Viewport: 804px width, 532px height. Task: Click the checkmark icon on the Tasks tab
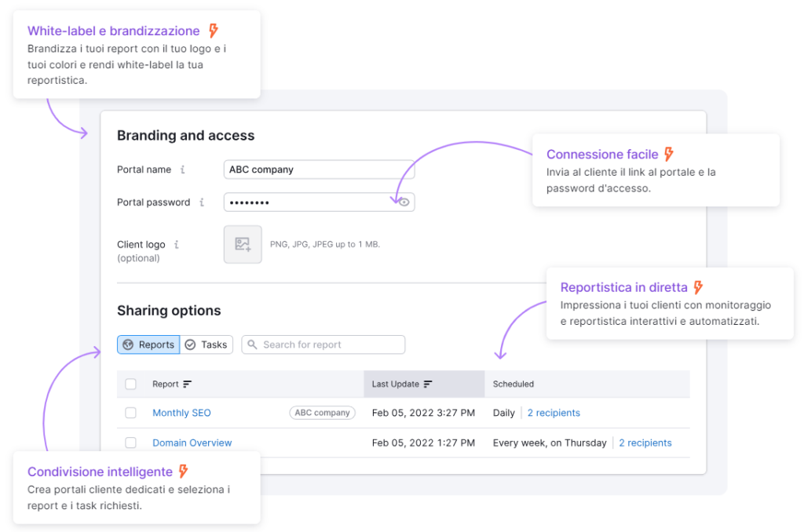point(188,344)
